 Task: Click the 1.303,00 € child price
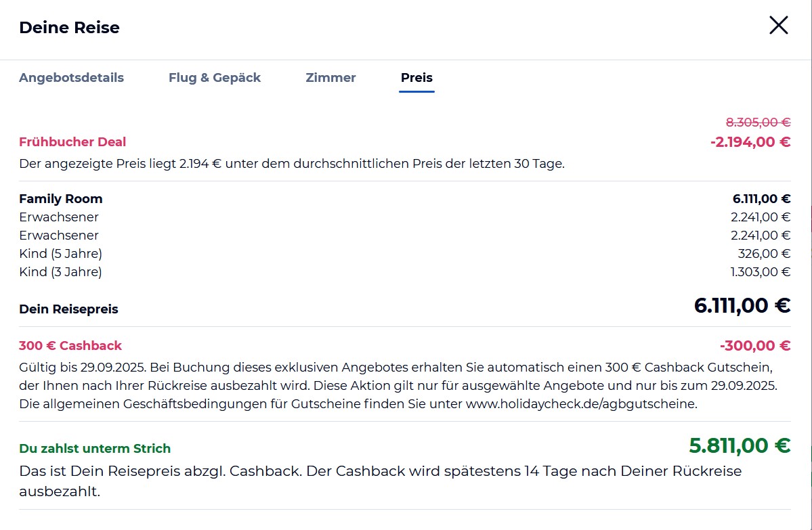761,272
